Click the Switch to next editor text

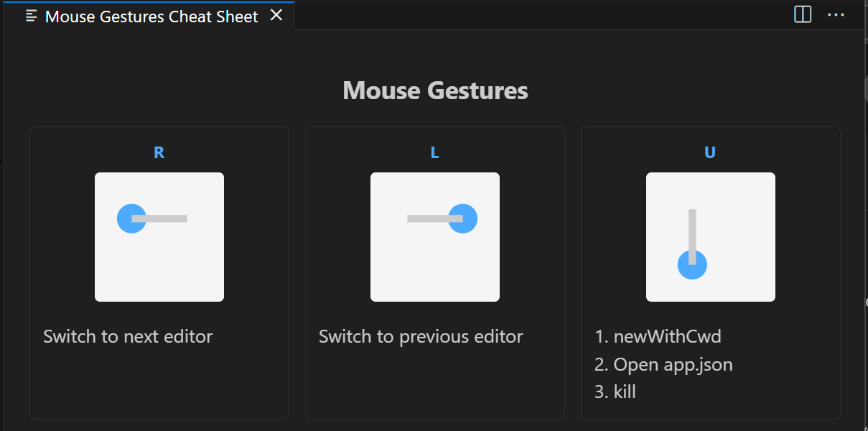pyautogui.click(x=128, y=336)
